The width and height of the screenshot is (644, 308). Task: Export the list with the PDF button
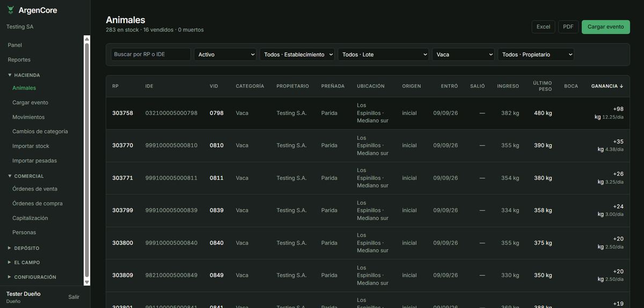(x=568, y=27)
